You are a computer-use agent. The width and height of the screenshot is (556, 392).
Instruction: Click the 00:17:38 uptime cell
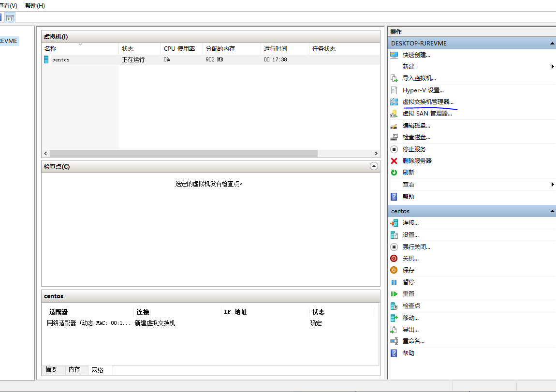[x=275, y=59]
